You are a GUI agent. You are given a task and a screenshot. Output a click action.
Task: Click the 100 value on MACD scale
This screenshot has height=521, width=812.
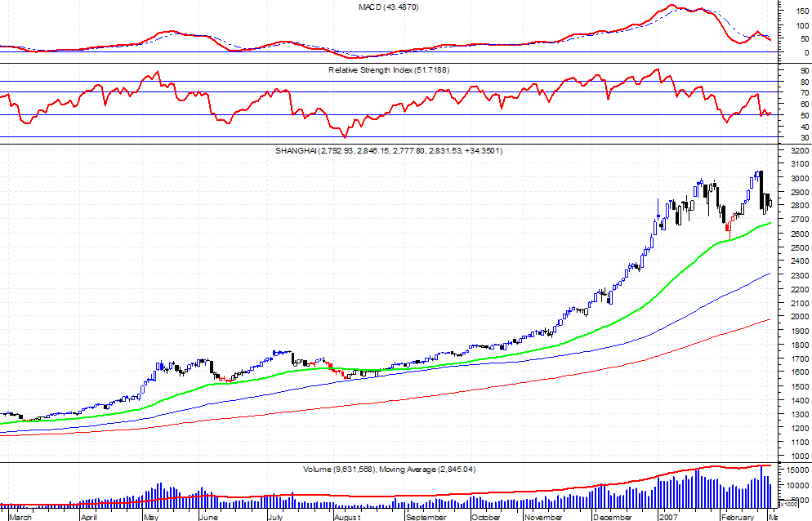(803, 26)
